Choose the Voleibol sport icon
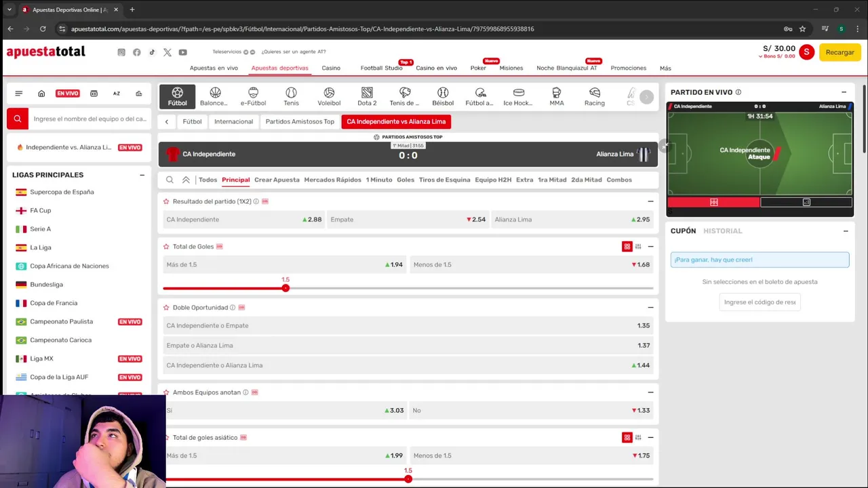Viewport: 868px width, 488px height. pos(329,96)
